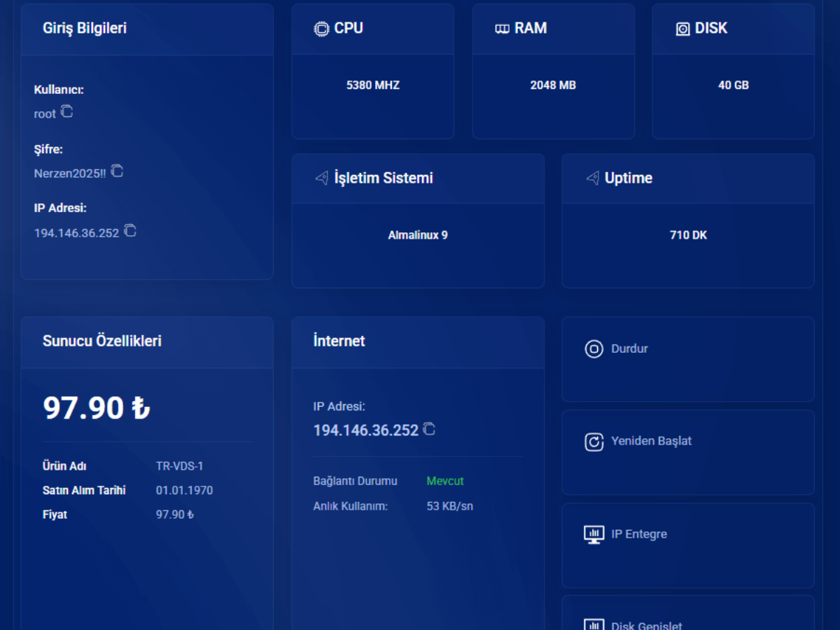Click the 97.90 ₺ price display

[95, 407]
